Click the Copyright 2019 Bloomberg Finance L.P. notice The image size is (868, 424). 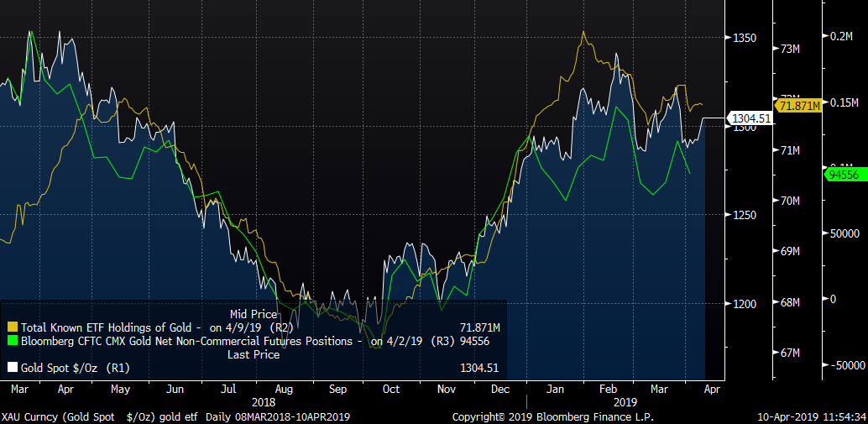[x=553, y=416]
